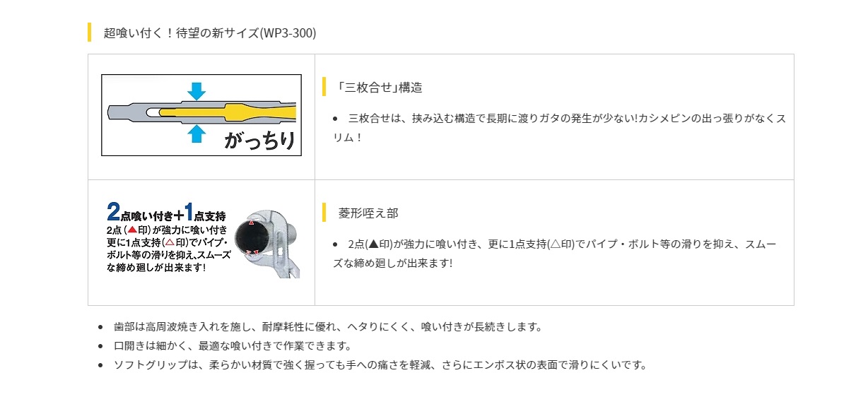The height and width of the screenshot is (397, 868).
Task: Click the yellow bar beside the 超喰い付く heading
Action: coord(89,32)
